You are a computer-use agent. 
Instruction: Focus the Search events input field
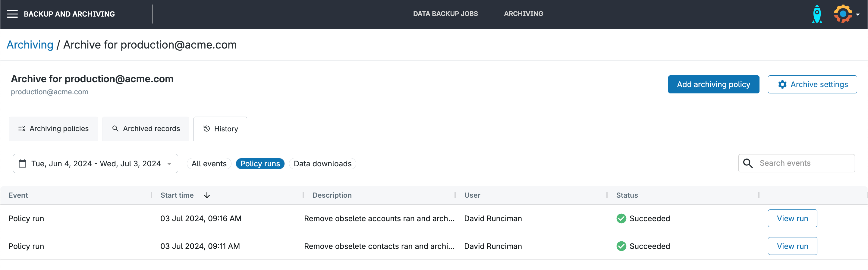pyautogui.click(x=803, y=163)
